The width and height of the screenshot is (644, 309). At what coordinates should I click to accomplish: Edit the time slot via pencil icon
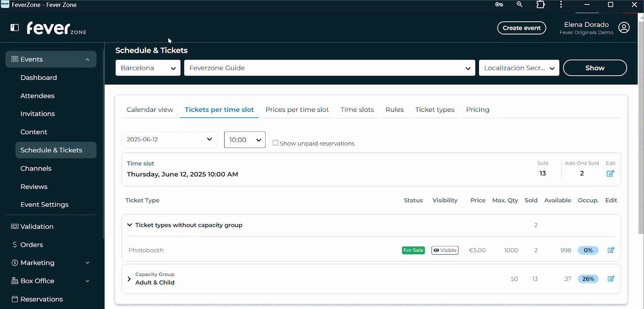[x=610, y=173]
